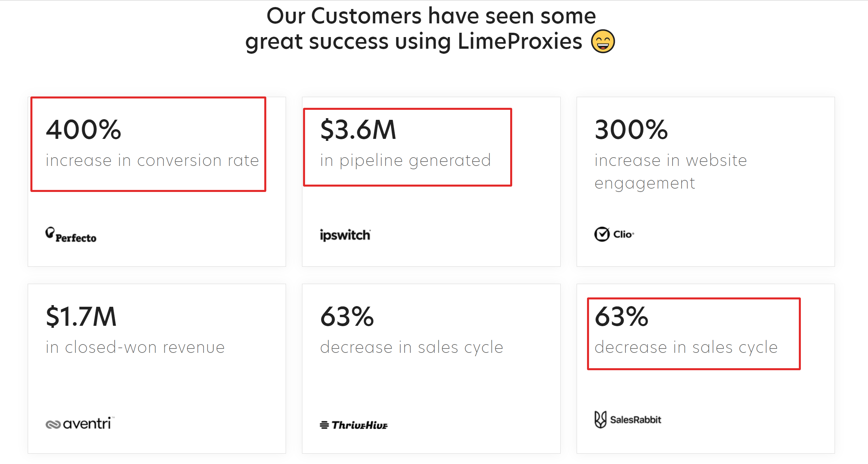
Task: Click "increase in conversion rate" text
Action: pyautogui.click(x=152, y=160)
